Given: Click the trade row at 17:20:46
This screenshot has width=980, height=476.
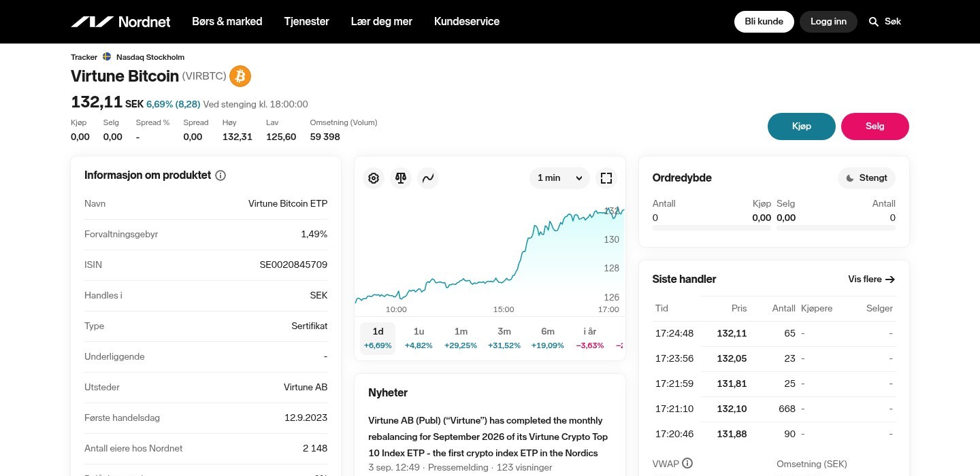Looking at the screenshot, I should (x=774, y=434).
